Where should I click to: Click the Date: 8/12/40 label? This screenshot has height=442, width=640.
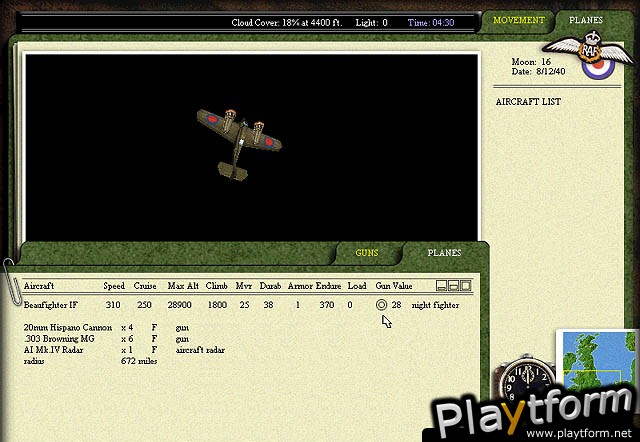coord(538,71)
